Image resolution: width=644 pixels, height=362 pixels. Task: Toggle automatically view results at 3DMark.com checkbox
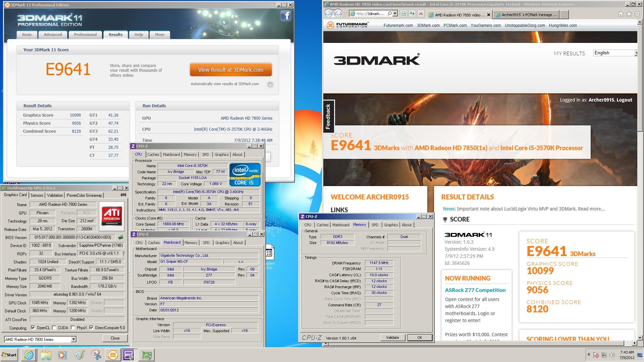pos(270,84)
